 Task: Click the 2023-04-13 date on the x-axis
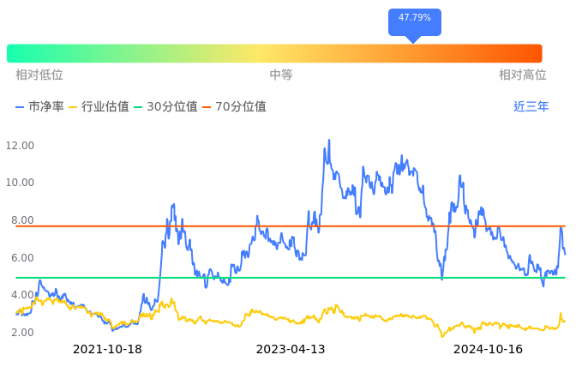pyautogui.click(x=291, y=349)
